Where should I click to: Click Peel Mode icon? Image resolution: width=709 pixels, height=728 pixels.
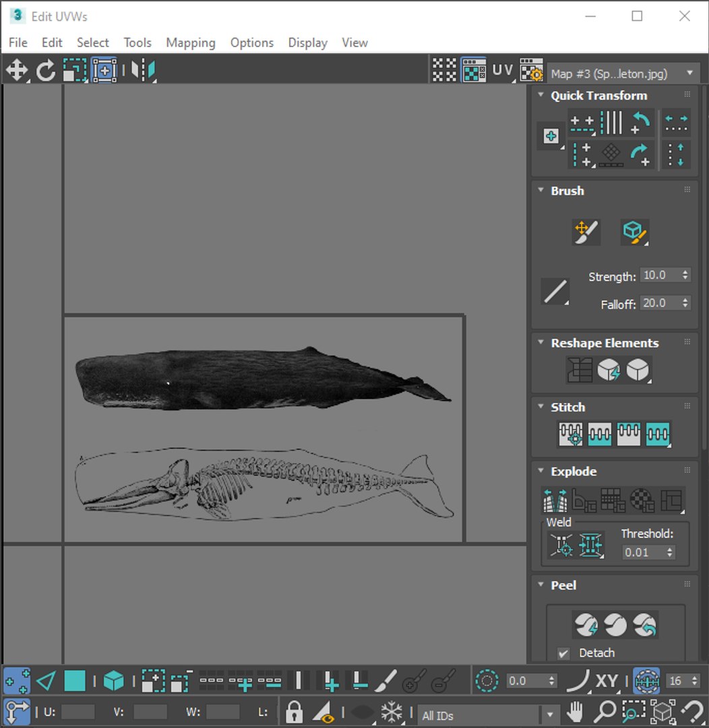[x=615, y=625]
